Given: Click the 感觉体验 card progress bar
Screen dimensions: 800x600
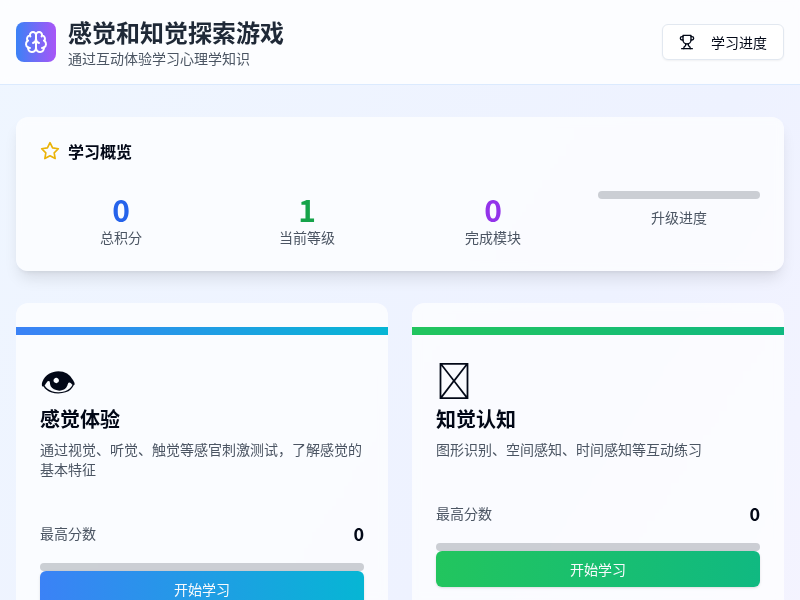Looking at the screenshot, I should (202, 567).
